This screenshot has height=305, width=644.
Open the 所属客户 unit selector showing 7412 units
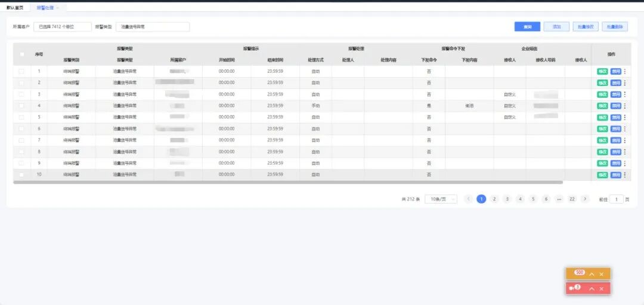click(x=63, y=27)
